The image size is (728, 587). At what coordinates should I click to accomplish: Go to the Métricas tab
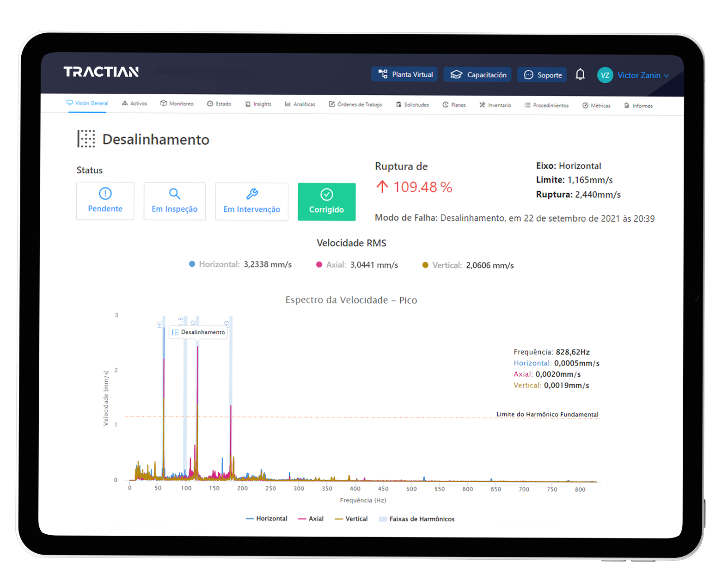tap(596, 105)
